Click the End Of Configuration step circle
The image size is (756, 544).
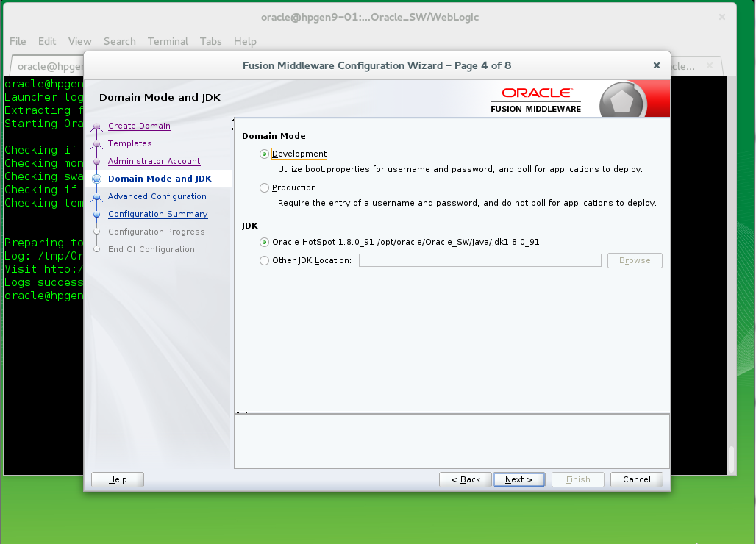pyautogui.click(x=96, y=249)
